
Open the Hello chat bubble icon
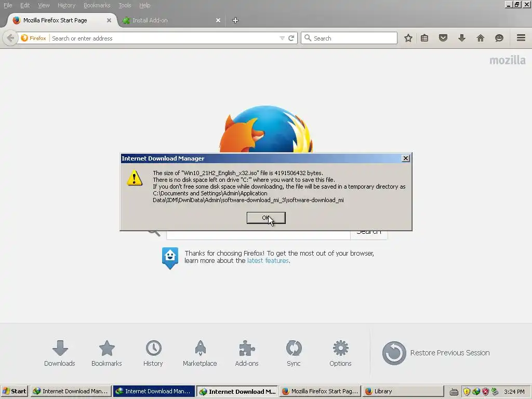(499, 38)
